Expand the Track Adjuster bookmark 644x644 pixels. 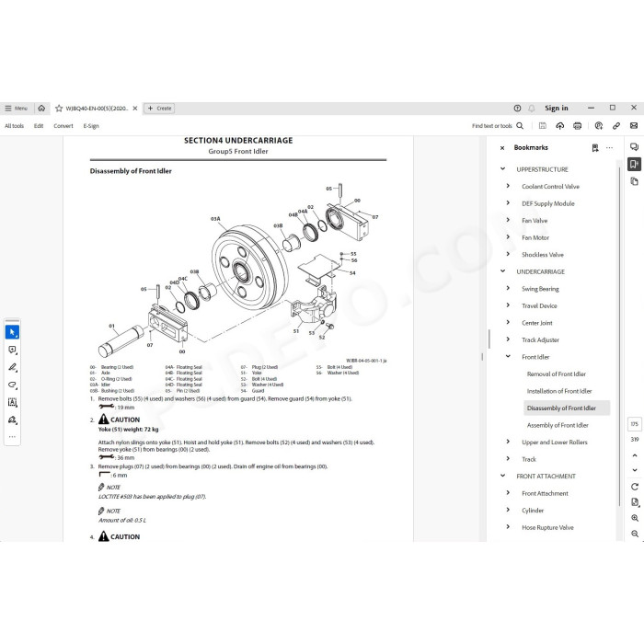(508, 339)
